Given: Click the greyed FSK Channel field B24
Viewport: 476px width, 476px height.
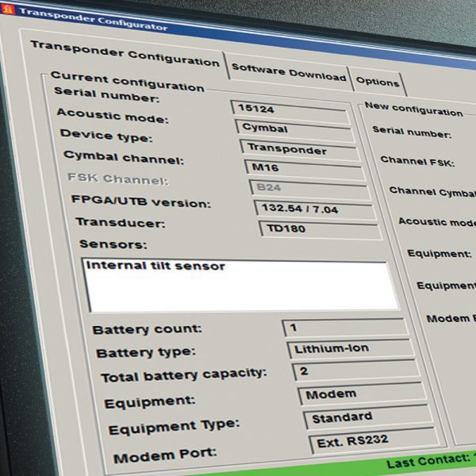Looking at the screenshot, I should point(309,189).
